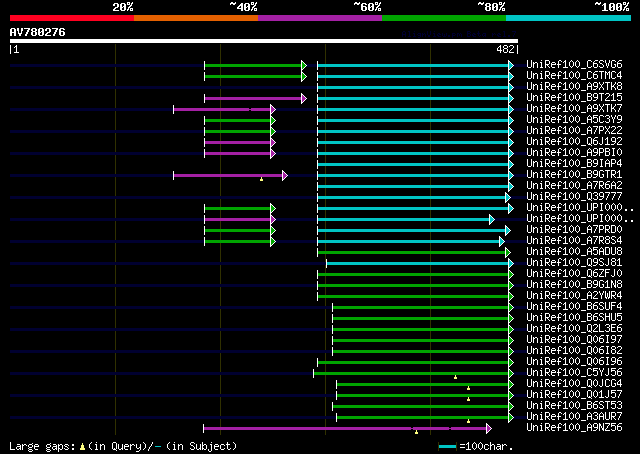Click the yellow gap marker in UniRef100_B9GTR1 row
640x454 pixels.
pyautogui.click(x=262, y=179)
